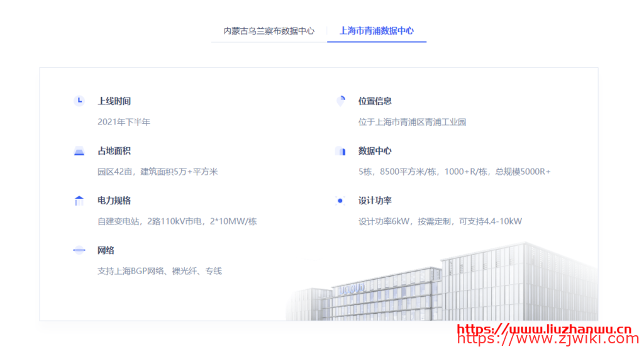Image resolution: width=644 pixels, height=349 pixels.
Task: Click the 占地面积 heading
Action: (x=114, y=151)
